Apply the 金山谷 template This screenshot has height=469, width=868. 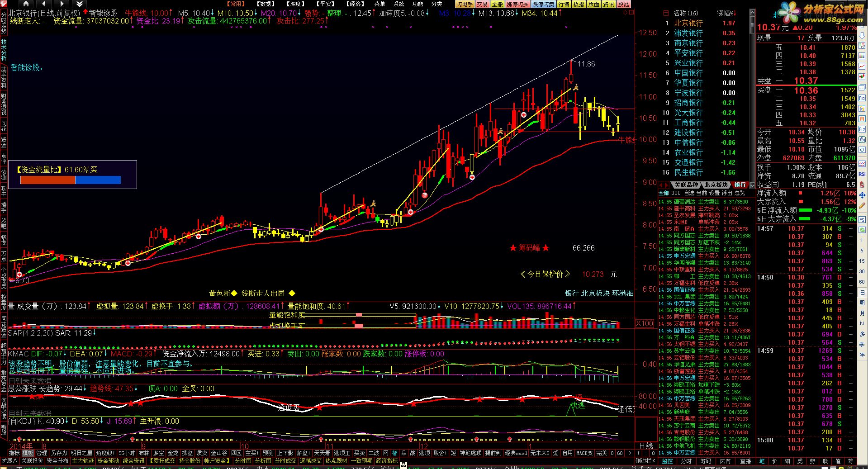pos(219,453)
